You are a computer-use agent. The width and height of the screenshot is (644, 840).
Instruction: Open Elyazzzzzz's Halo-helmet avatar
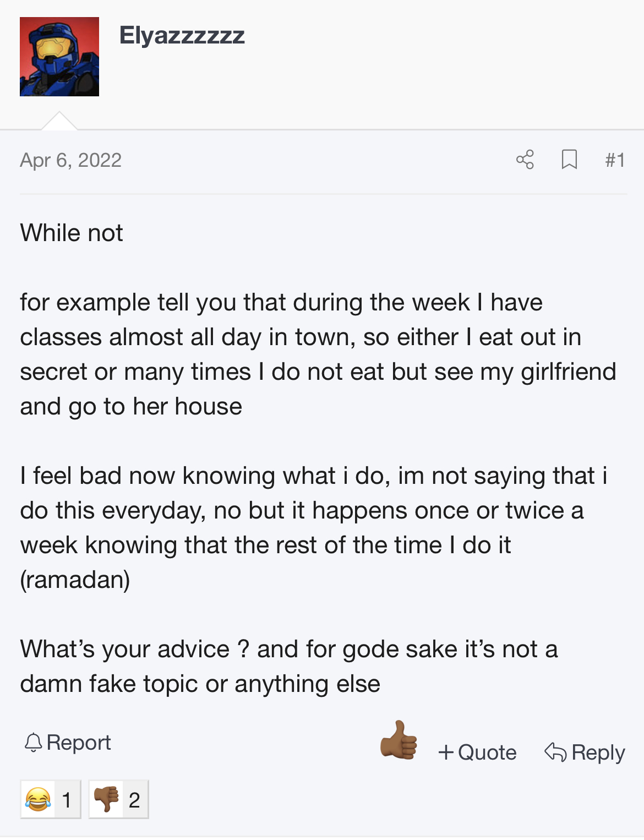[59, 57]
